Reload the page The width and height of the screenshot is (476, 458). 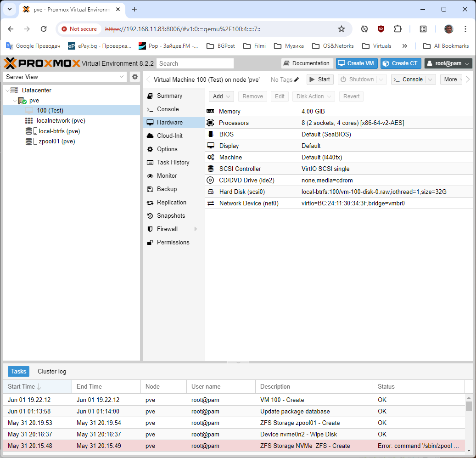[44, 29]
